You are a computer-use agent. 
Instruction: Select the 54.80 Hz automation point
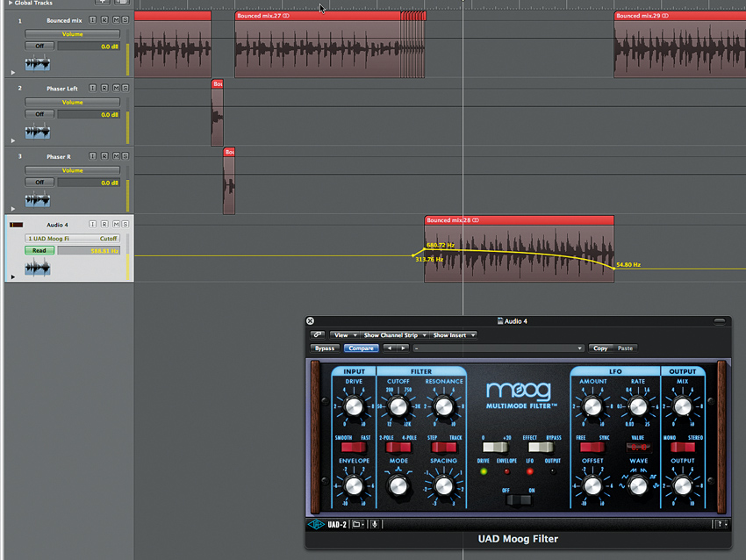point(613,269)
